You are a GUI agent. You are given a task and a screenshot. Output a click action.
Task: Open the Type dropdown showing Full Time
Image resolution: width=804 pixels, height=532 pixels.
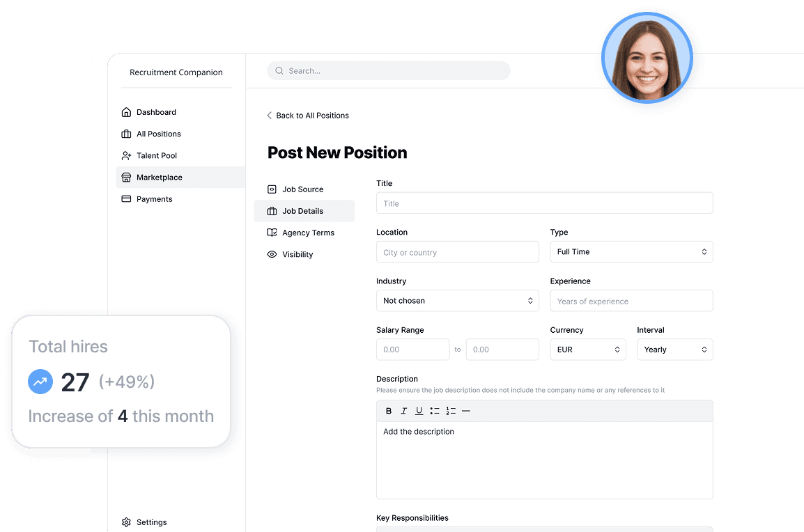tap(631, 252)
